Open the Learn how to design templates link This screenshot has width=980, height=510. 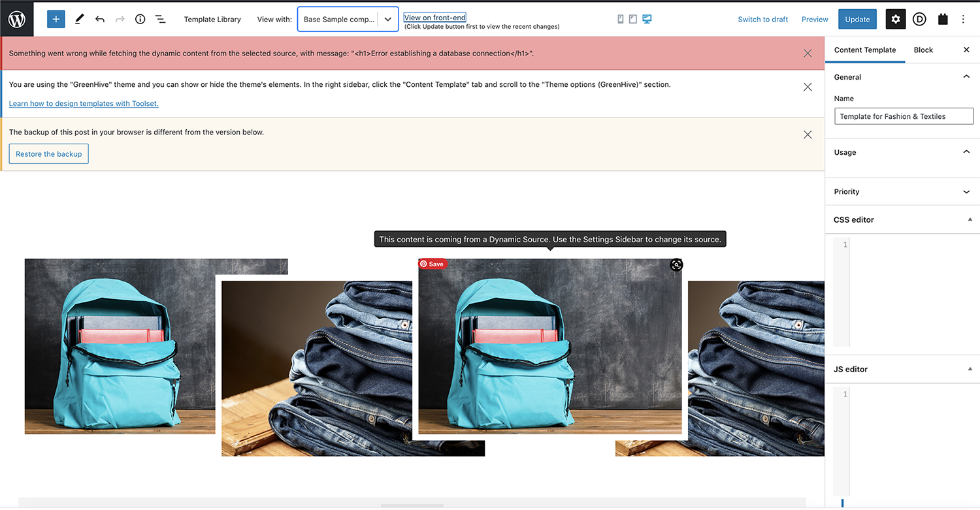click(x=84, y=103)
